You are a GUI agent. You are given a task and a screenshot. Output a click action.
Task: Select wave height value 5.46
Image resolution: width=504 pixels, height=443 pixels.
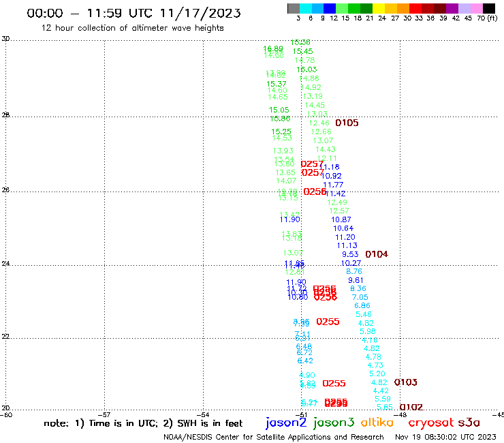click(x=364, y=314)
